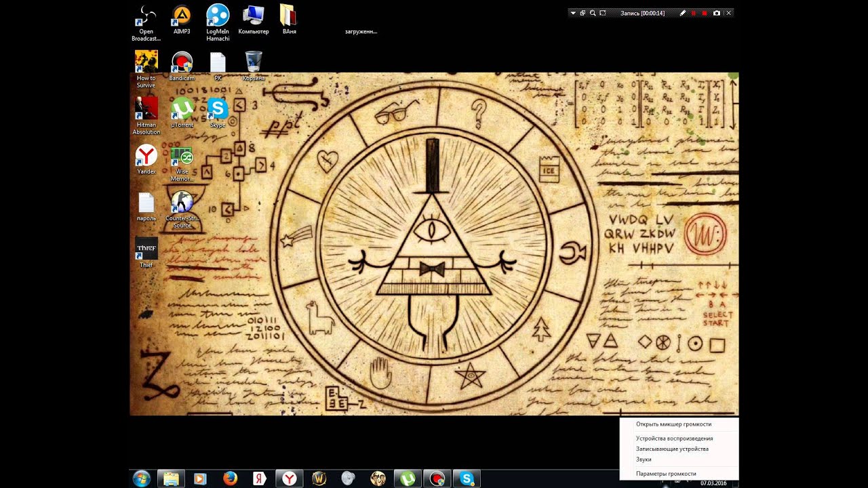The image size is (868, 488).
Task: Expand the recording bar dropdown arrow
Action: point(573,13)
